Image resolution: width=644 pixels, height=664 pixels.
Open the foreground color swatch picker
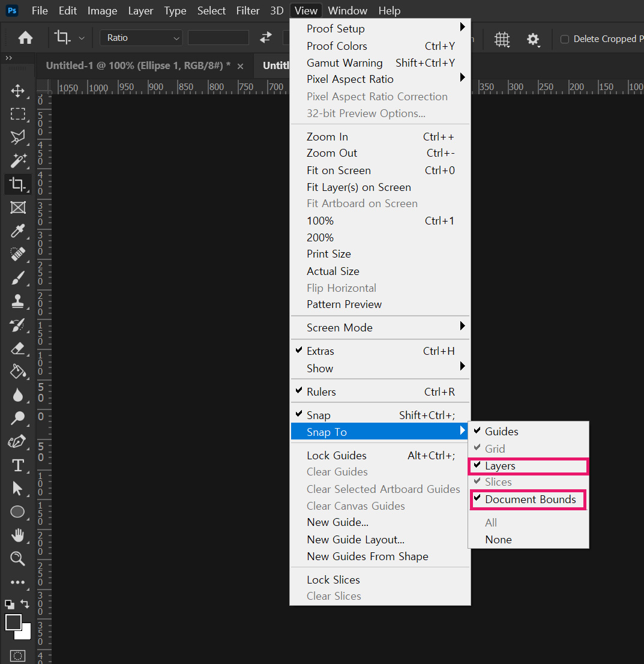(13, 622)
